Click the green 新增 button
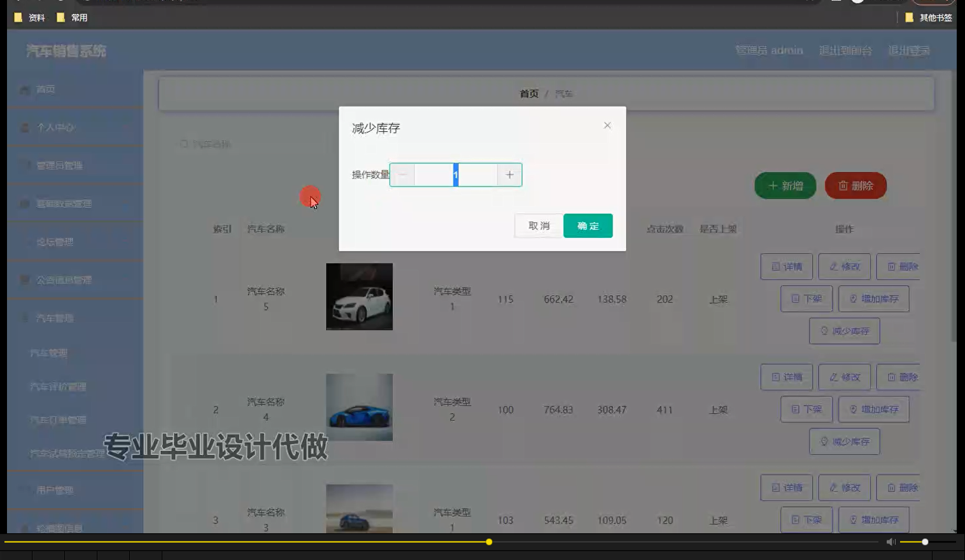 [x=785, y=186]
